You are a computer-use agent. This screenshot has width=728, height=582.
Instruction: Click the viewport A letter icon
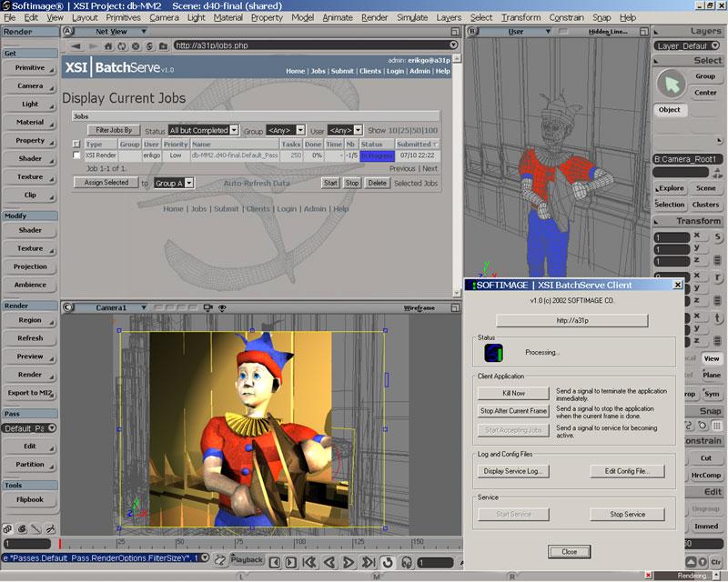(x=67, y=31)
